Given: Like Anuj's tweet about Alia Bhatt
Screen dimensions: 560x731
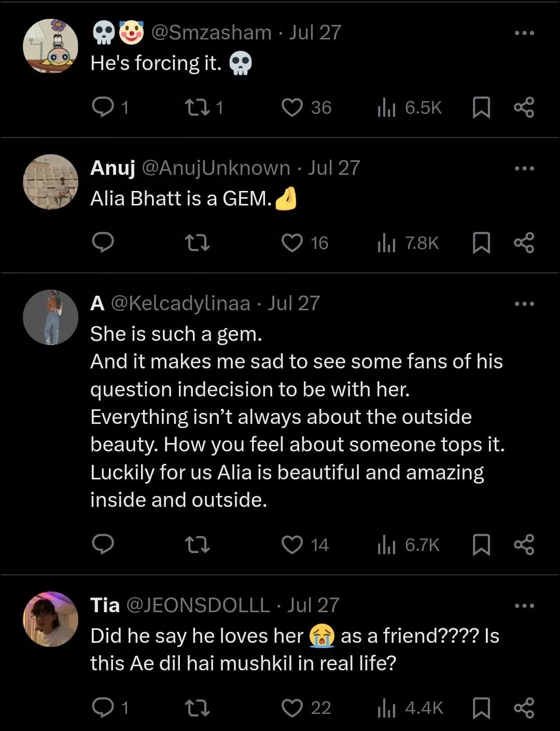Looking at the screenshot, I should (x=292, y=242).
